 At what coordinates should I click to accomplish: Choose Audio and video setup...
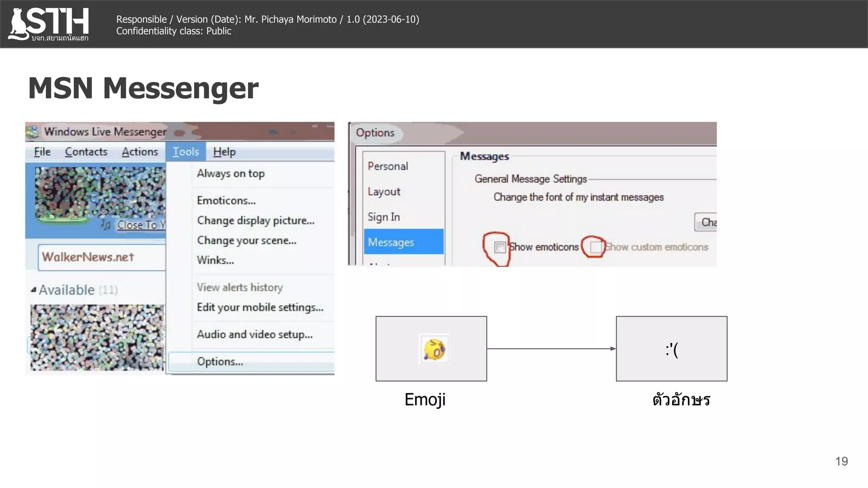click(255, 334)
